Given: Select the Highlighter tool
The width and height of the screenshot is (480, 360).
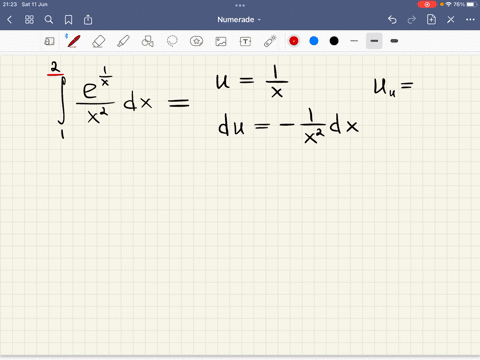Looking at the screenshot, I should pos(123,41).
